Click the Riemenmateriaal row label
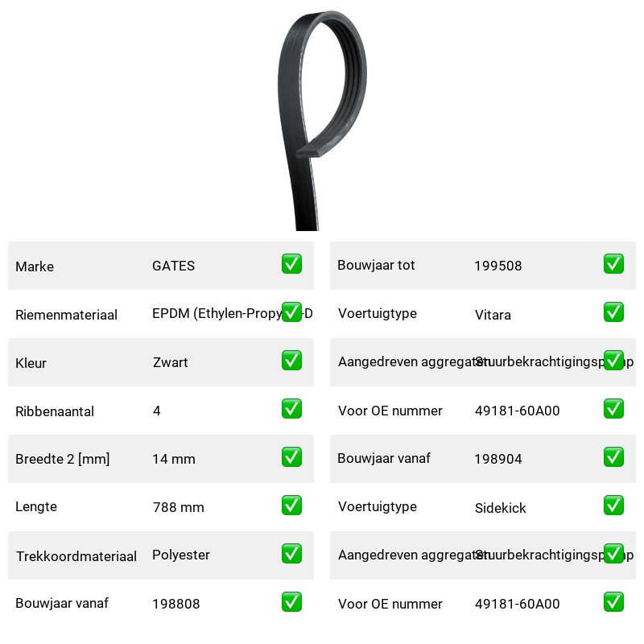The height and width of the screenshot is (644, 644). coord(66,315)
